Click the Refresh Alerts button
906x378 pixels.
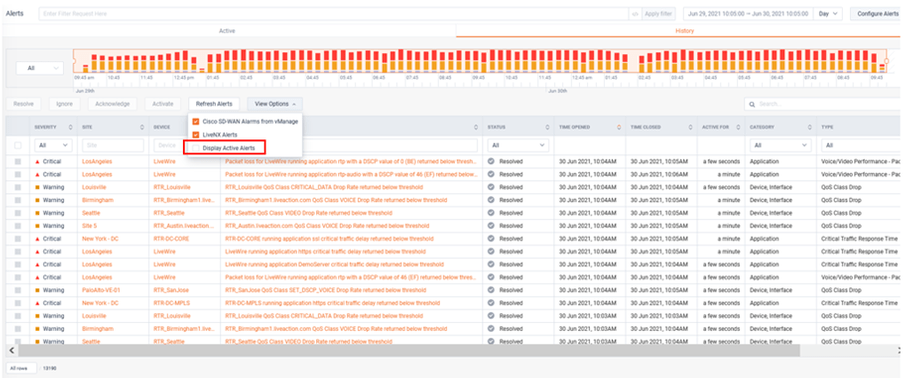coord(214,104)
